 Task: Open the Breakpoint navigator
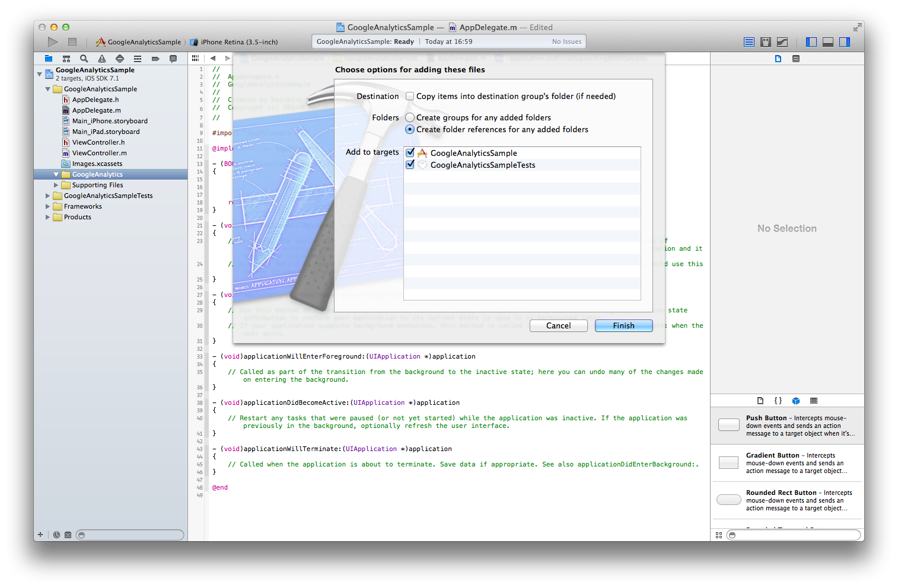point(155,58)
